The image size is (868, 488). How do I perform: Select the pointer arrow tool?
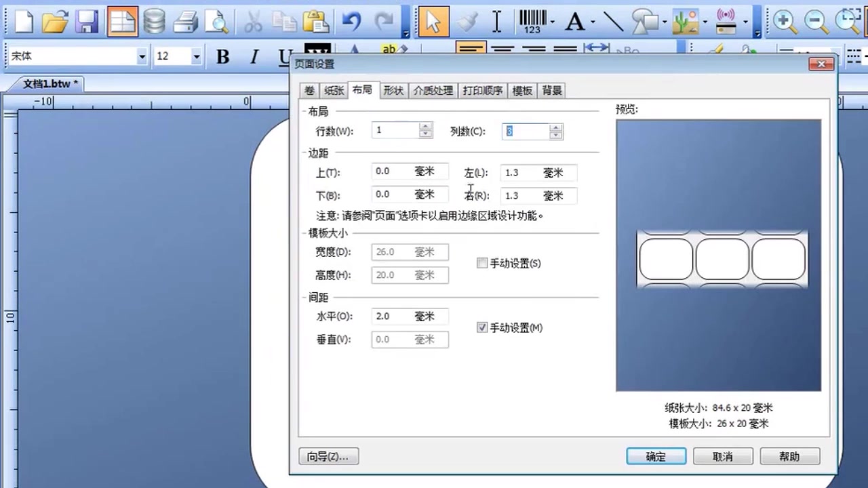[433, 22]
